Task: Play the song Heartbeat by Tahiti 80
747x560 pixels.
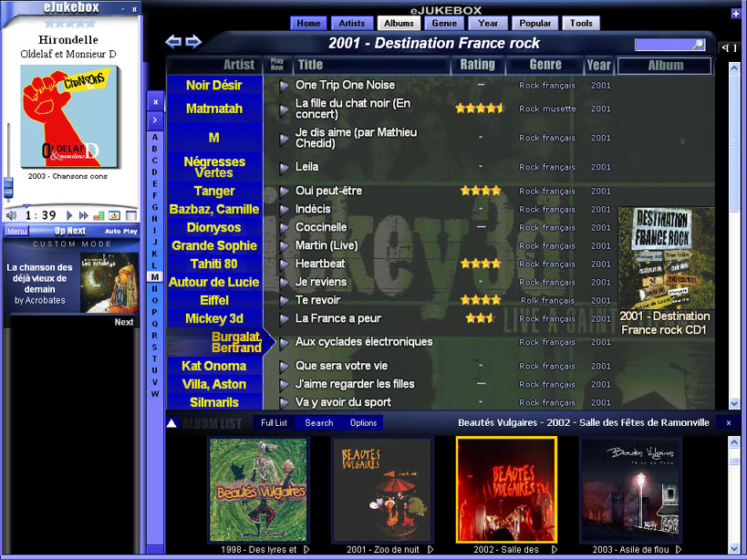Action: tap(284, 264)
